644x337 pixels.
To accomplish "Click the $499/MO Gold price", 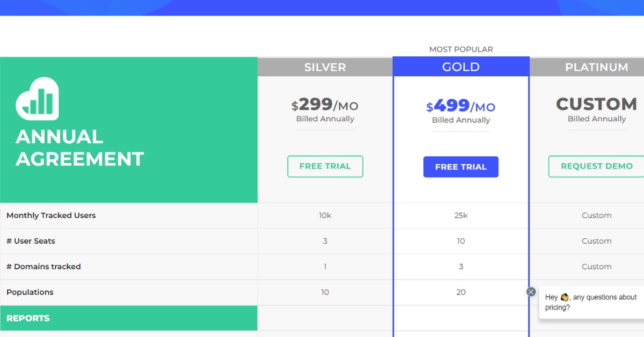I will [x=461, y=106].
